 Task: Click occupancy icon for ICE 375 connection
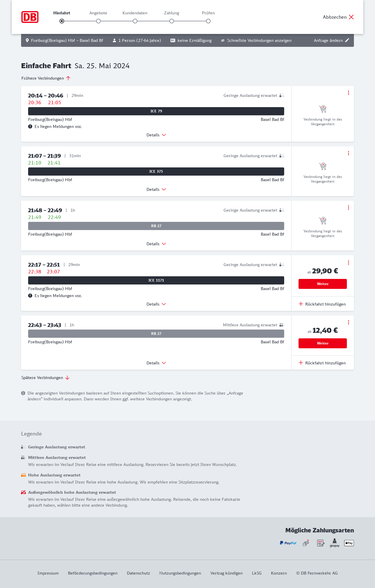[282, 156]
